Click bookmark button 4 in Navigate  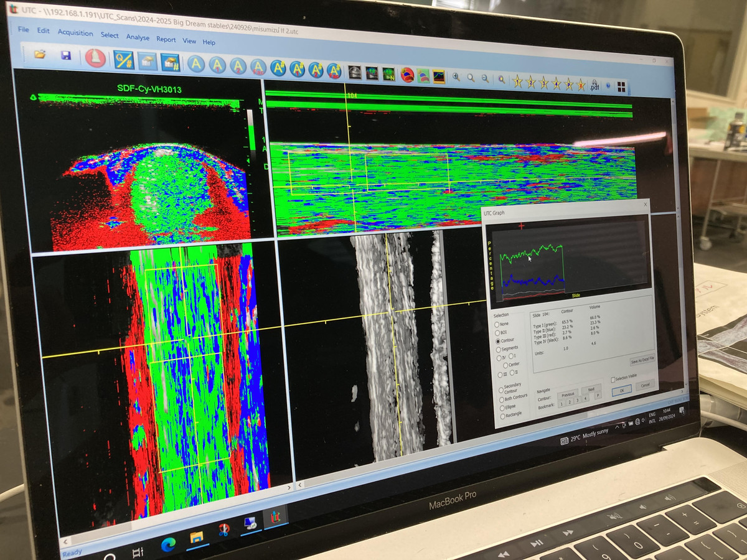585,399
